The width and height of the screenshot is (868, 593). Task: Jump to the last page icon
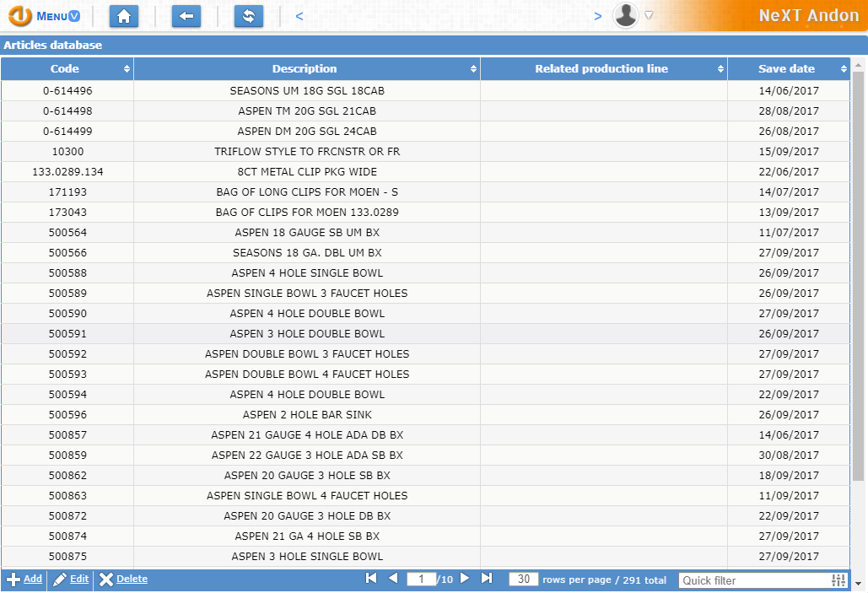(487, 580)
